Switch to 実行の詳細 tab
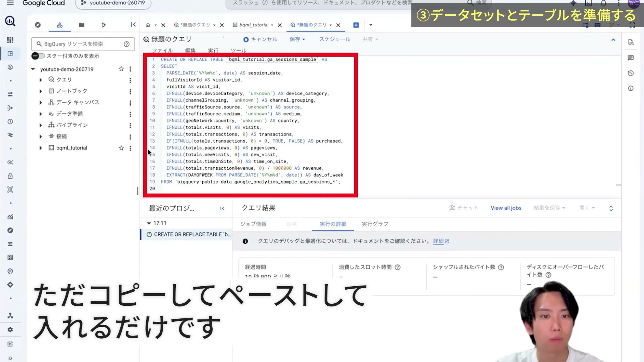Screen dimensions: 644x362 (333, 224)
